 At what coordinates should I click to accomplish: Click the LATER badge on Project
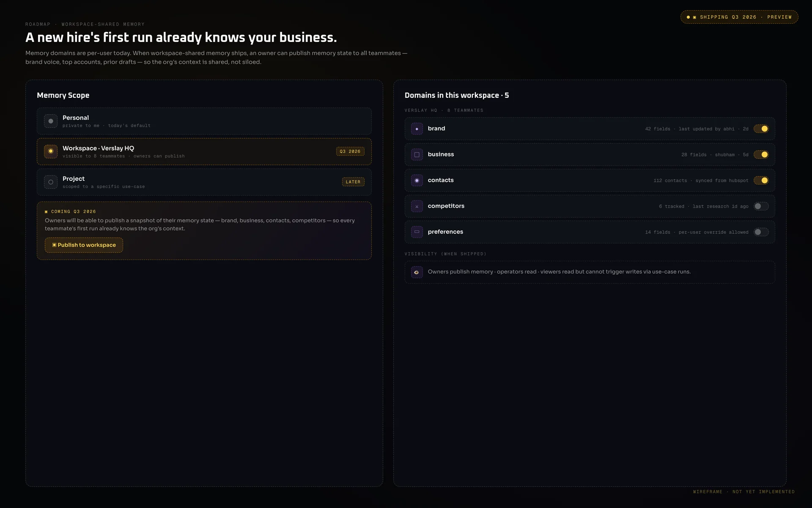click(x=353, y=182)
